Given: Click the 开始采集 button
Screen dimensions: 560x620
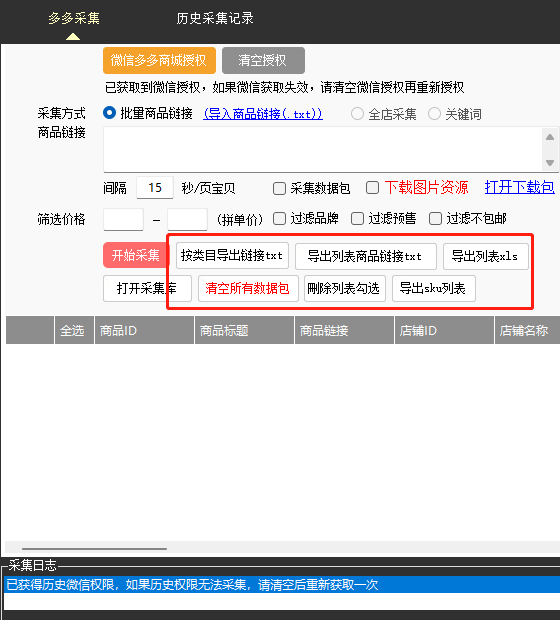Looking at the screenshot, I should click(x=136, y=255).
